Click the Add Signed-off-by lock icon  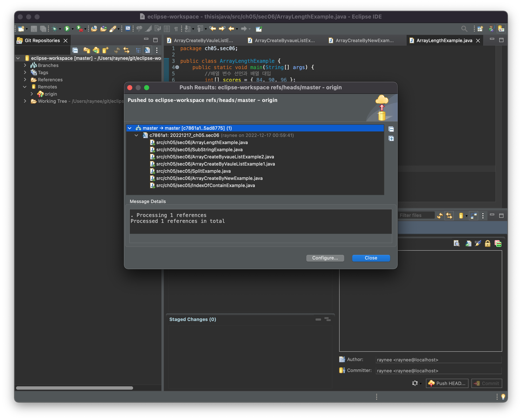tap(487, 243)
